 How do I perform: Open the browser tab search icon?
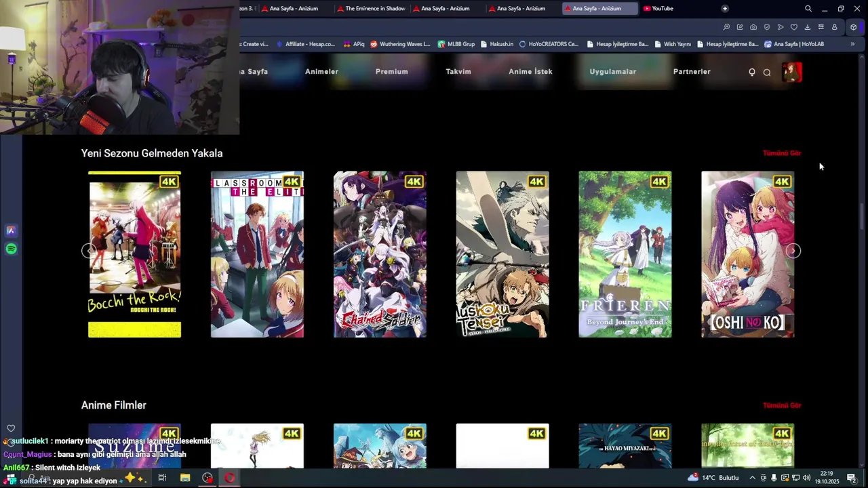tap(808, 9)
